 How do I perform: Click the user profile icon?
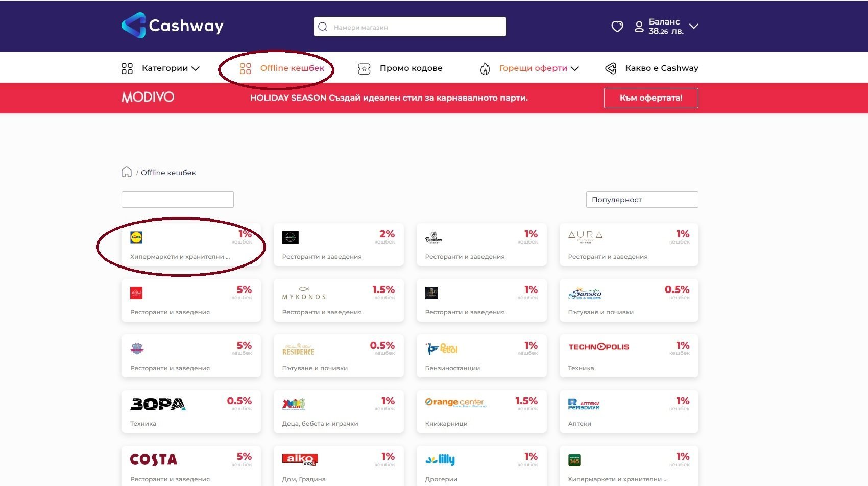point(639,27)
